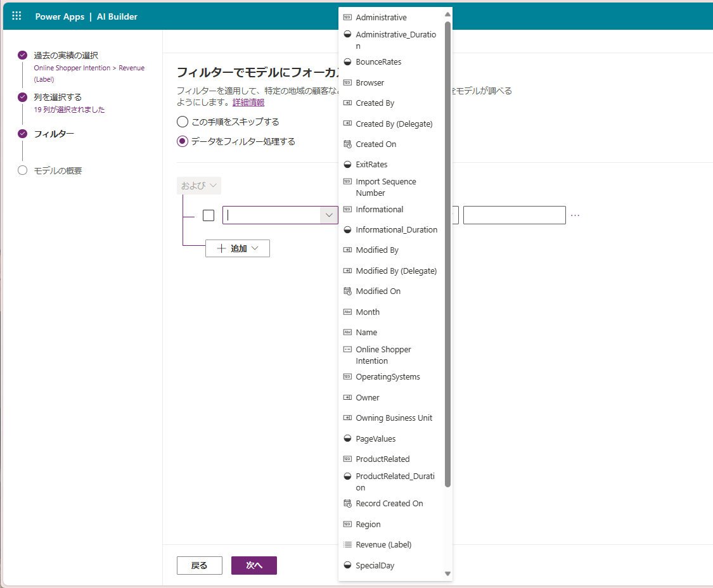Click the Browser number type icon
Viewport: 713px width, 588px height.
[347, 83]
